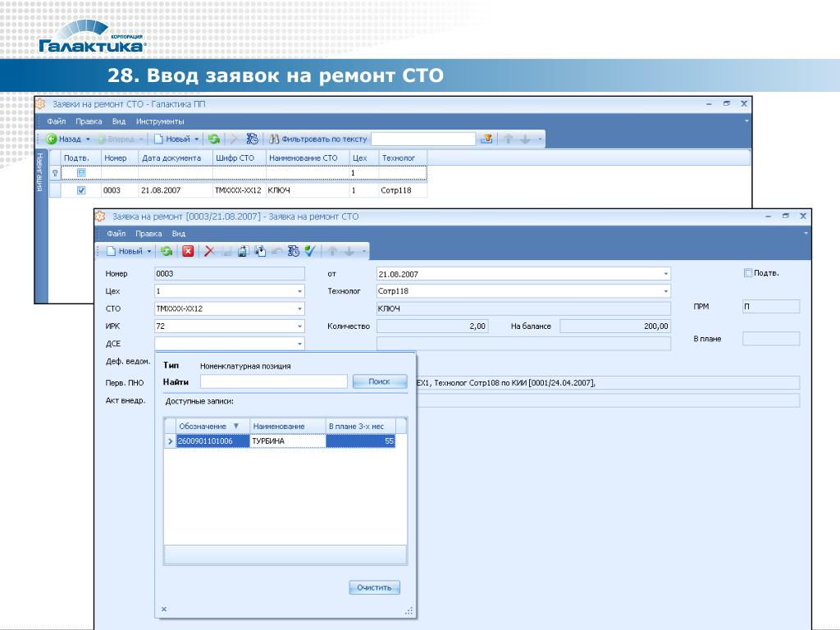Confirm request with the blue checkmark icon
This screenshot has height=630, width=840.
click(x=309, y=251)
